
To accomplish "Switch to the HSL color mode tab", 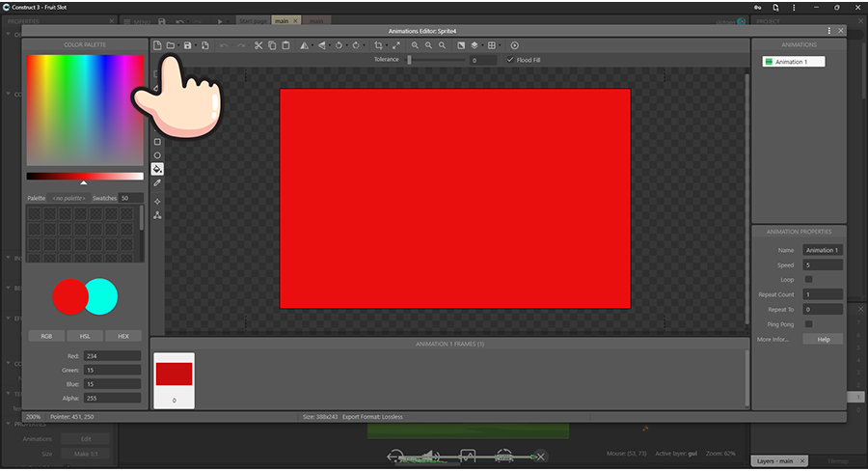I will coord(85,336).
